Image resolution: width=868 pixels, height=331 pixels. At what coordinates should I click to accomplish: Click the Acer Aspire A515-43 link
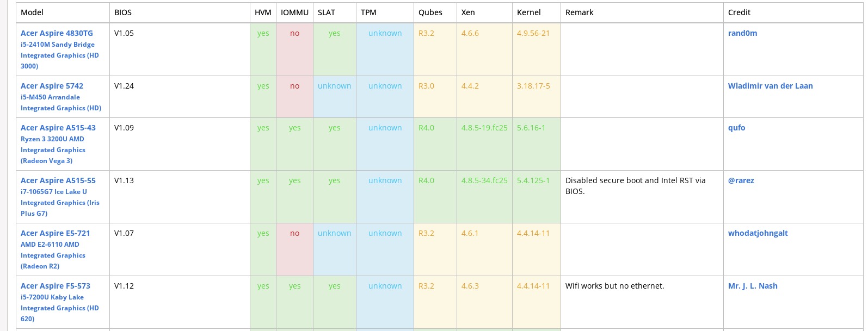58,128
